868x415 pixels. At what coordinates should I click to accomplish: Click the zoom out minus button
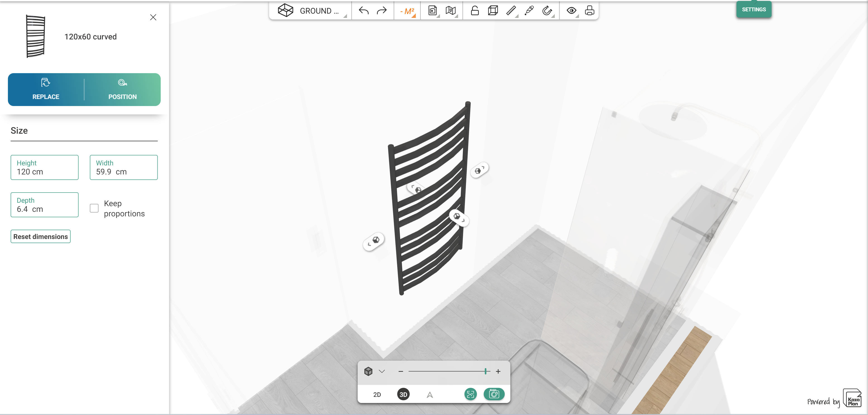click(x=401, y=372)
